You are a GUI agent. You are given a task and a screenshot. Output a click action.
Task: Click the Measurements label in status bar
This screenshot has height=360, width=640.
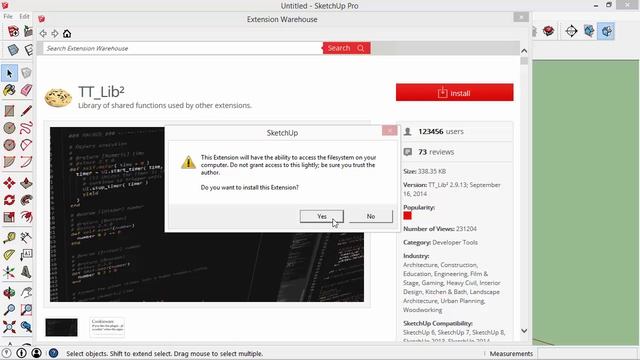[511, 353]
